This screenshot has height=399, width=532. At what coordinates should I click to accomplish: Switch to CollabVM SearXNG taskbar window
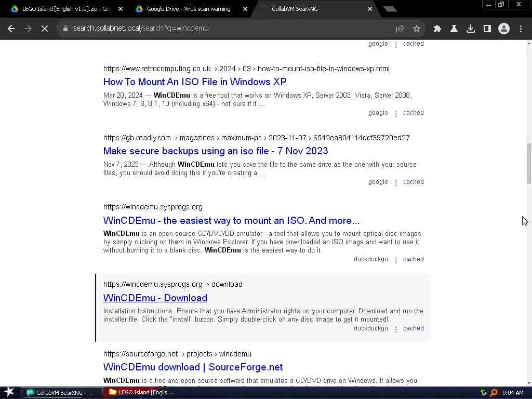62,393
